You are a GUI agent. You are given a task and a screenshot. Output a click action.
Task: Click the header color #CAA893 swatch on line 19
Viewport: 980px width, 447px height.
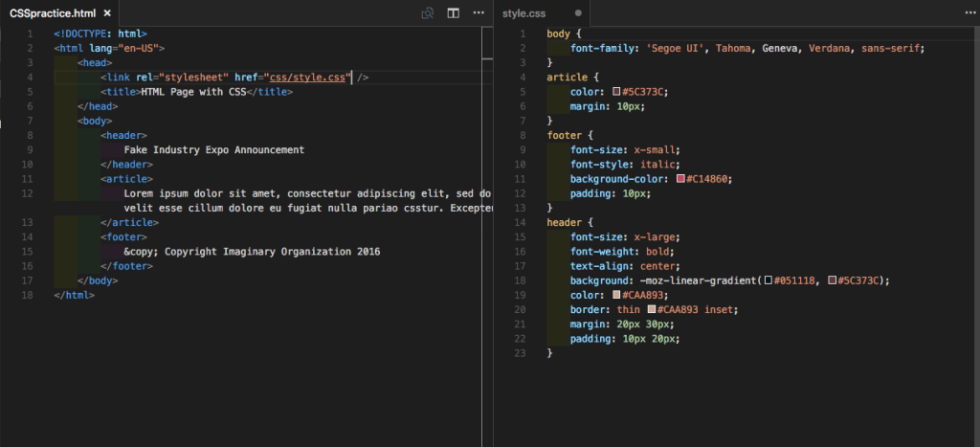point(617,296)
